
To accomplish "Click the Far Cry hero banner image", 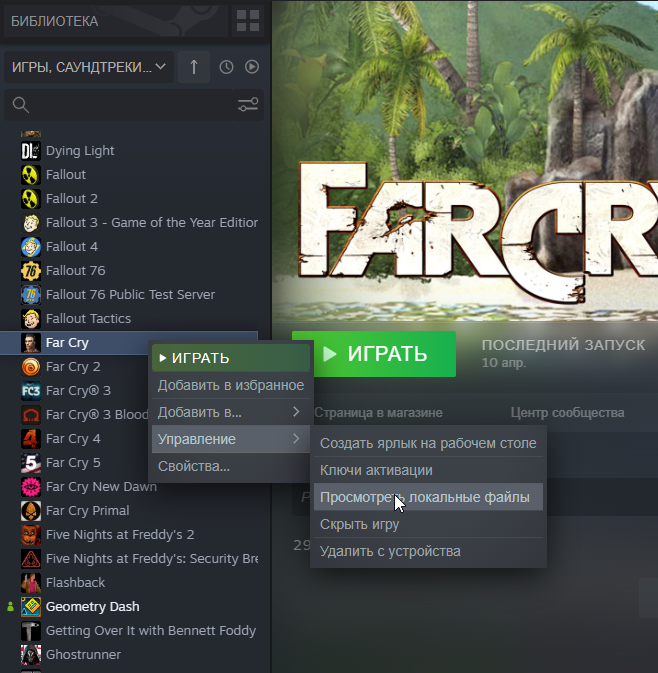I will (x=465, y=161).
